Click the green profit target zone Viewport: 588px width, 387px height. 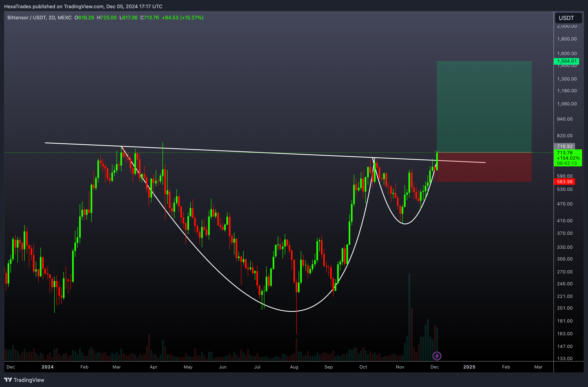[x=484, y=107]
